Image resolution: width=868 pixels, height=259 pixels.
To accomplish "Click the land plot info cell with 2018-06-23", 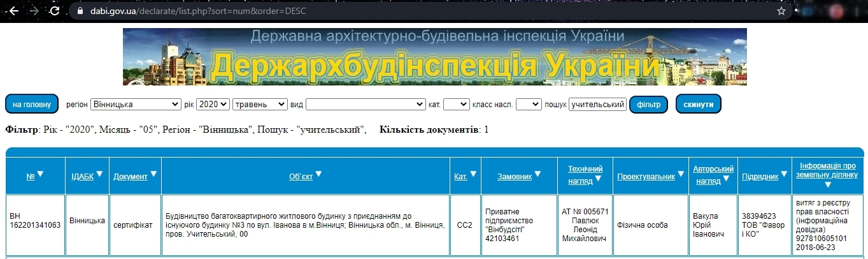I will [x=827, y=225].
